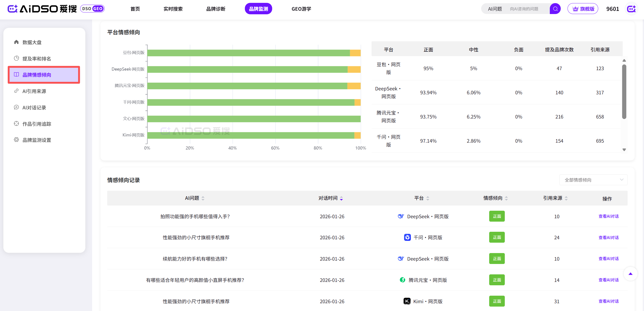
Task: Open the 全部情感倾向 dropdown
Action: (593, 180)
